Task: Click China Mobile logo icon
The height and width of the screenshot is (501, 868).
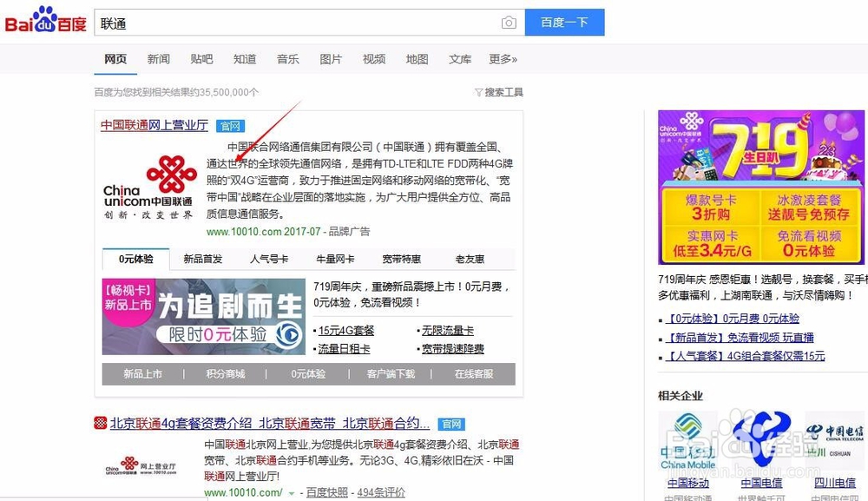Action: [687, 441]
